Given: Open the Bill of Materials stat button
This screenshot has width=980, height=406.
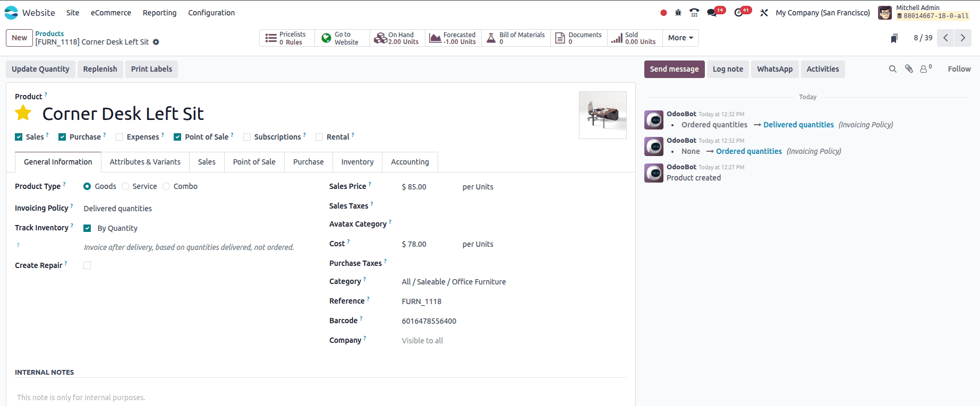Looking at the screenshot, I should 516,38.
